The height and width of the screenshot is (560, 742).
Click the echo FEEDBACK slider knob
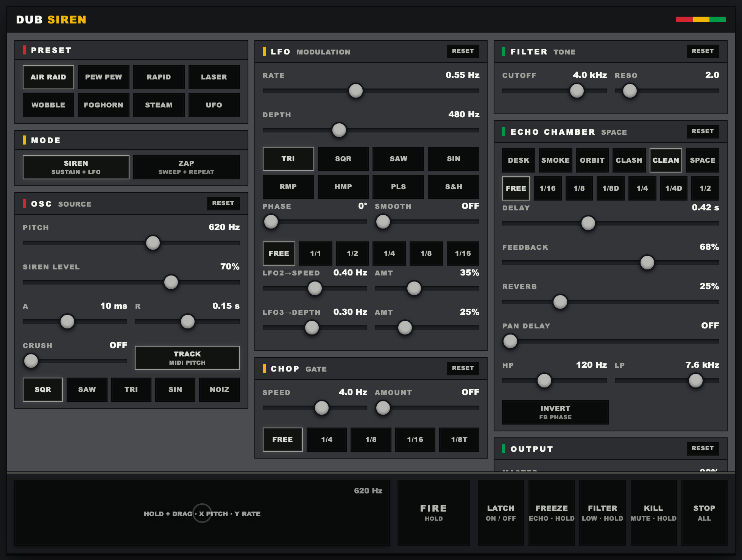coord(647,263)
